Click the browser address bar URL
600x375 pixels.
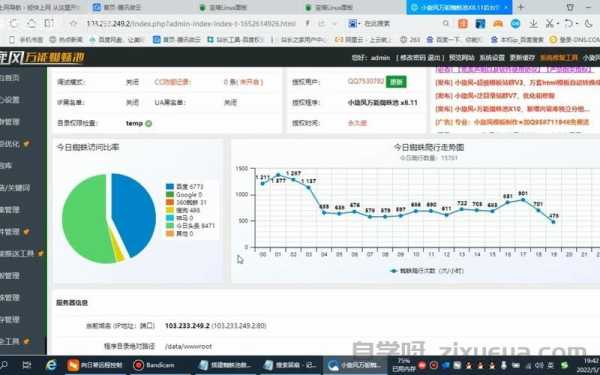coord(191,24)
